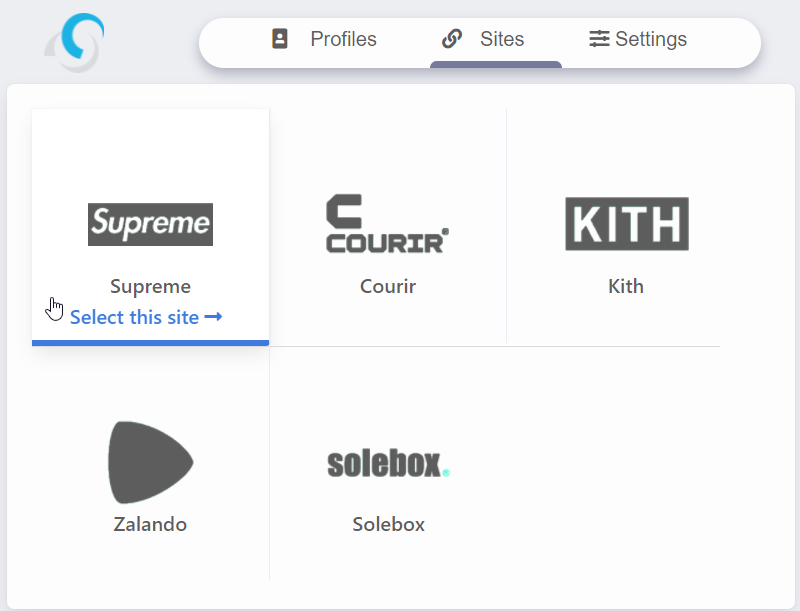Click the Zalando site name label

pos(150,524)
